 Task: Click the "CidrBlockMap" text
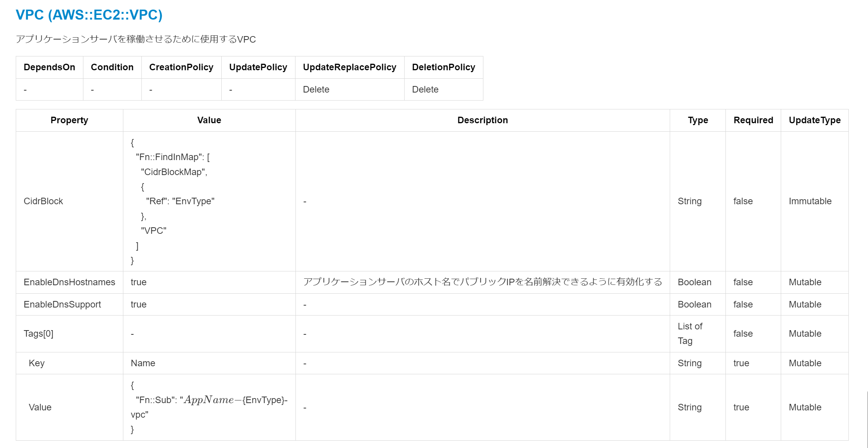point(174,172)
